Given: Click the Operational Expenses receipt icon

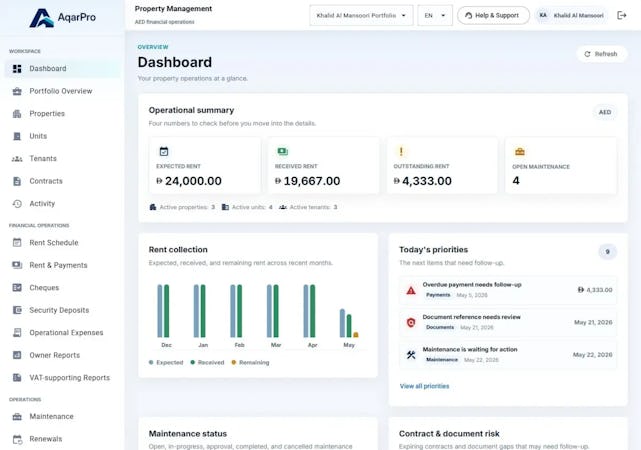Looking at the screenshot, I should point(17,333).
